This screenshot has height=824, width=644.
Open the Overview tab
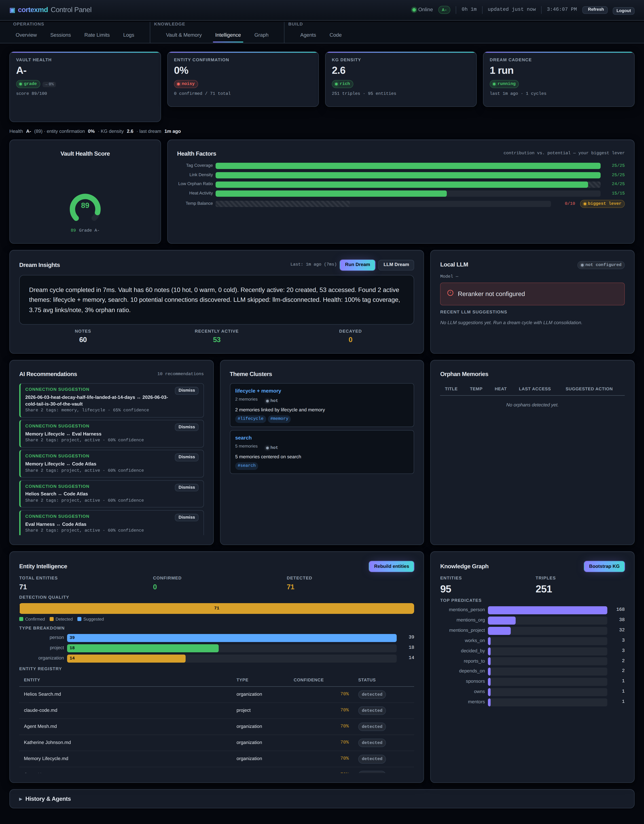[26, 35]
